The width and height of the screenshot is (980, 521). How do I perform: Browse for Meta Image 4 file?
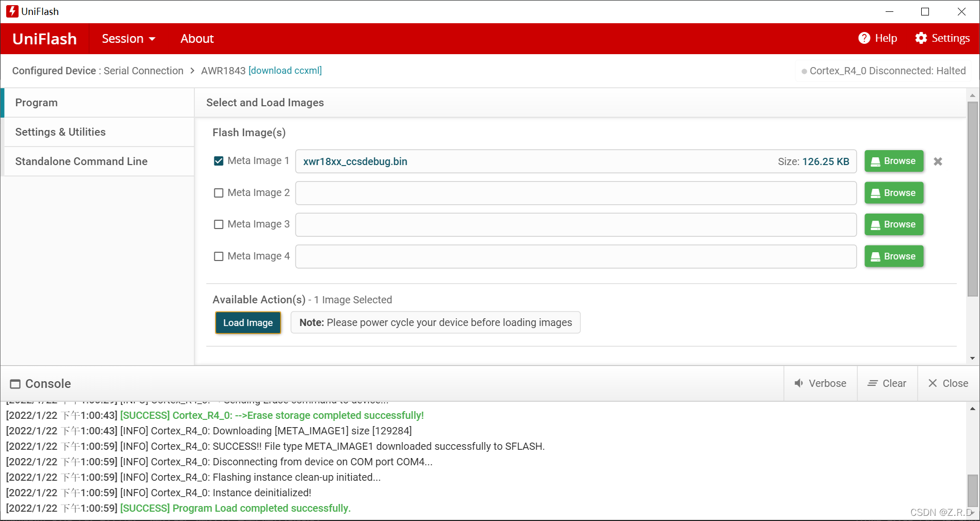click(x=894, y=256)
